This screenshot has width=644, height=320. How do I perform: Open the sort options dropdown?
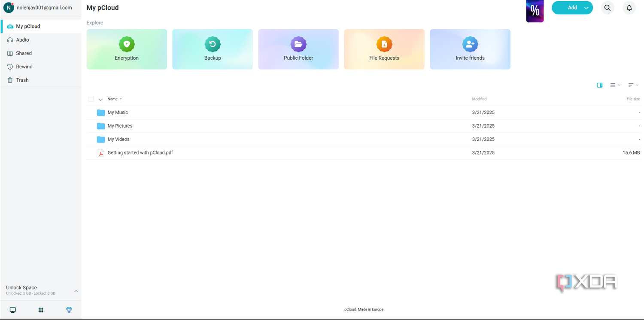tap(633, 85)
